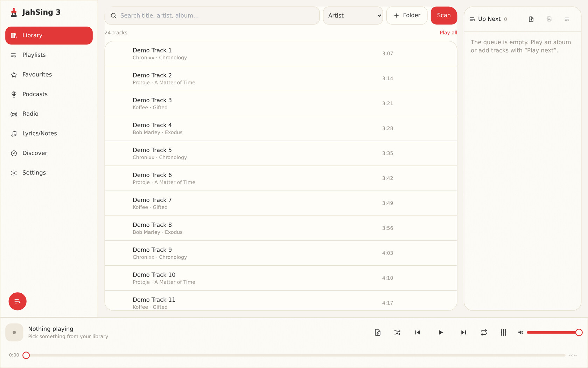588x368 pixels.
Task: Select Demo Track 9 row
Action: tap(281, 253)
